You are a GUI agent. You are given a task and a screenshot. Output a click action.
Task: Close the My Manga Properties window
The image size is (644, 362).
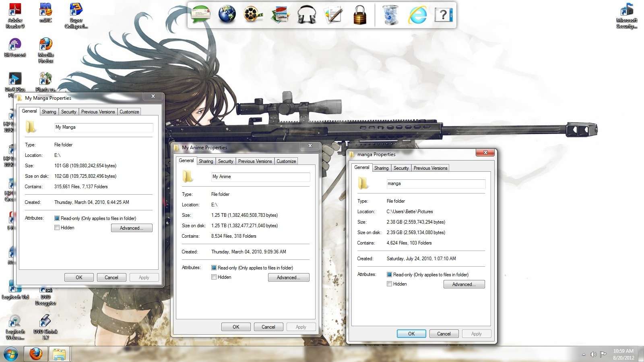click(153, 96)
